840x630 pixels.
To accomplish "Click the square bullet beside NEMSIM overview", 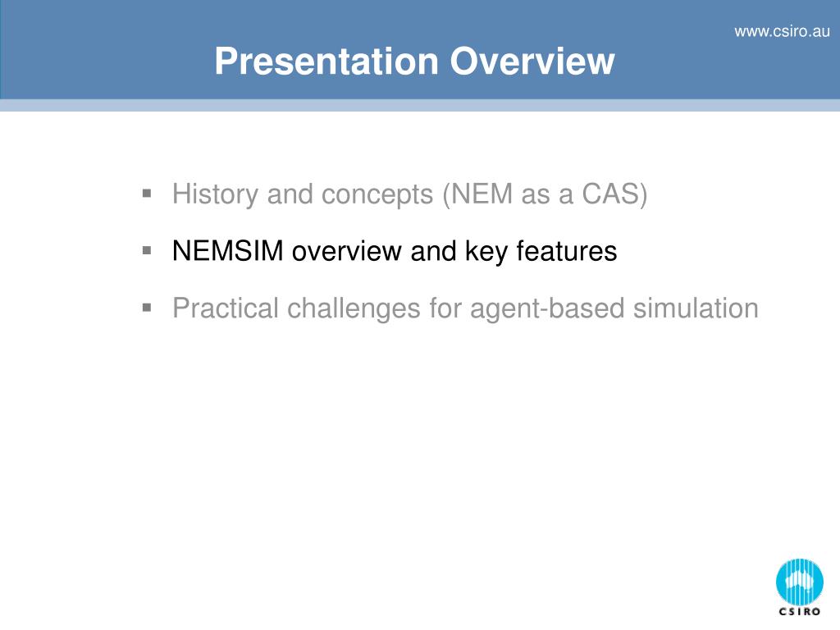I will tap(147, 250).
